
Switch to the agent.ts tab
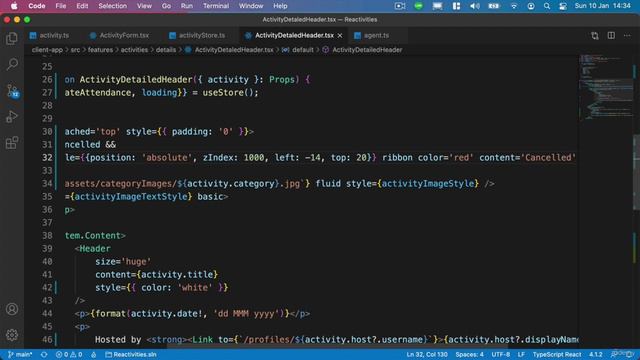pyautogui.click(x=372, y=36)
